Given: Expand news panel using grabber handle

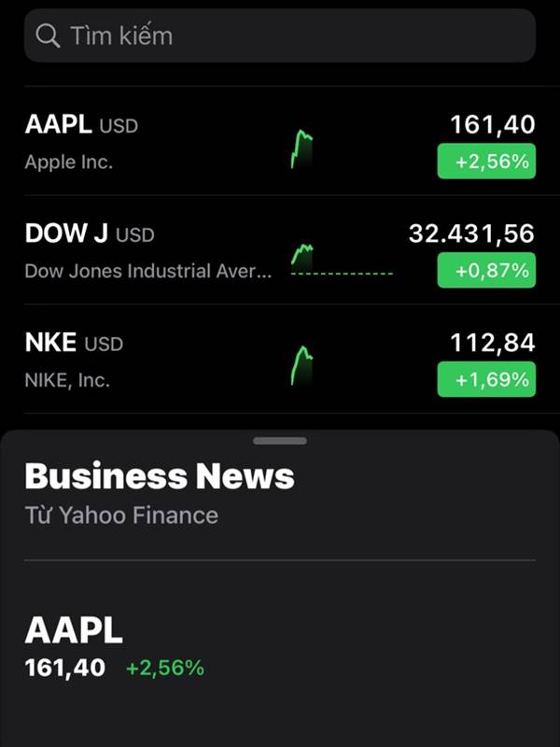Looking at the screenshot, I should pyautogui.click(x=280, y=441).
